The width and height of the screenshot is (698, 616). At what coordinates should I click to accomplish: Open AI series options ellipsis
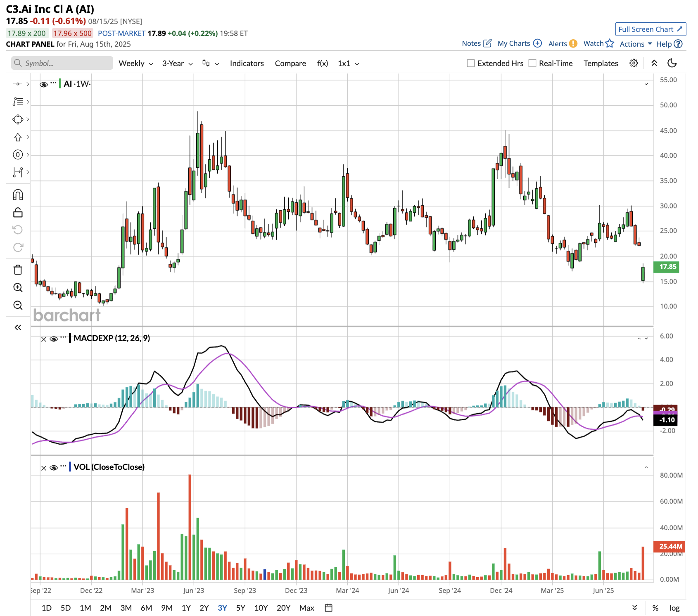(x=53, y=83)
